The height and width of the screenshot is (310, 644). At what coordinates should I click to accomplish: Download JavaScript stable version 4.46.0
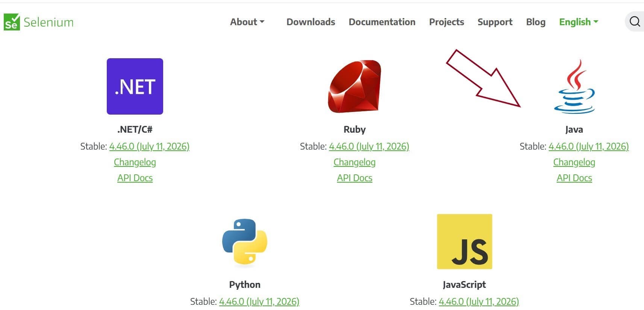479,301
